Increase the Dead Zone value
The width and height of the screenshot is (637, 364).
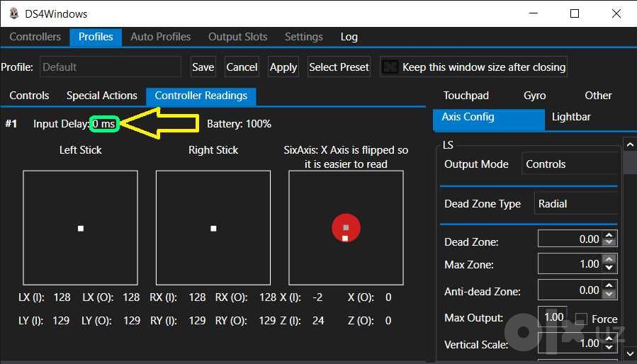tap(609, 235)
